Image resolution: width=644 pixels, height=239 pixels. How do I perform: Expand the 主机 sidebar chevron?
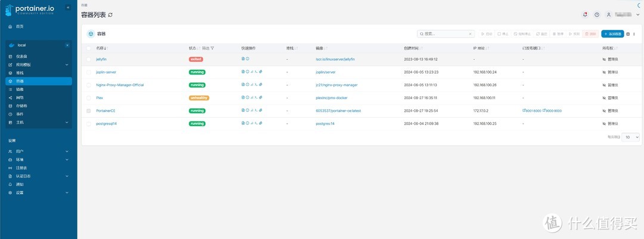click(67, 122)
